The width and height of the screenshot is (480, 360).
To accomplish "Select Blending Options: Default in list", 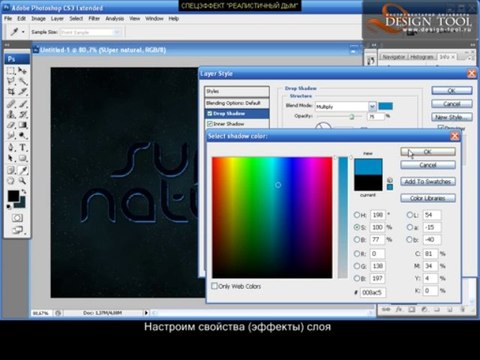I will pyautogui.click(x=237, y=103).
